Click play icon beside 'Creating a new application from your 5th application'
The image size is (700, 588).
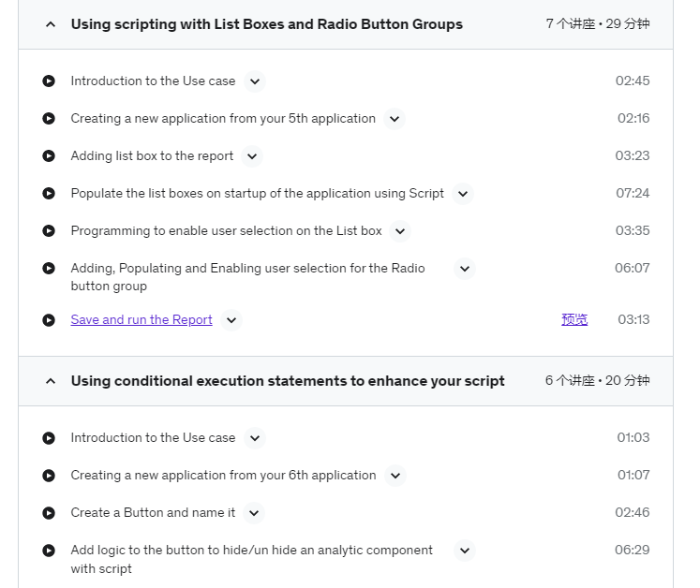coord(49,118)
